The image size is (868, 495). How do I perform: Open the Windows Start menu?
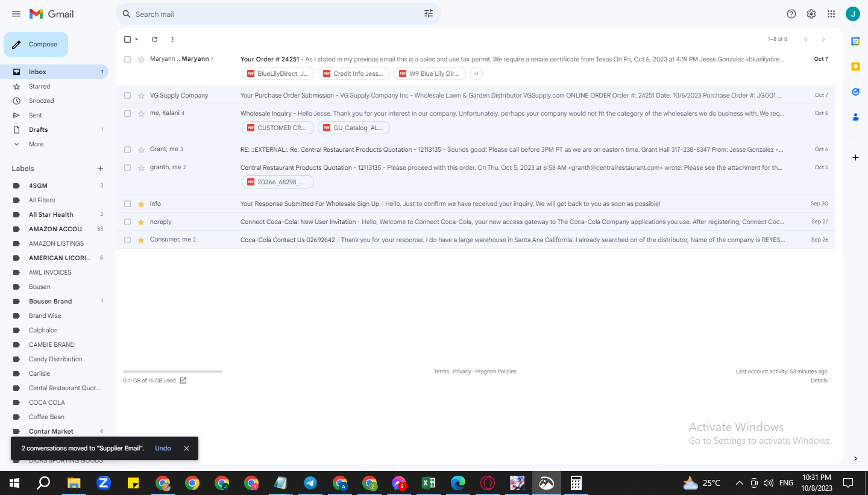(14, 483)
